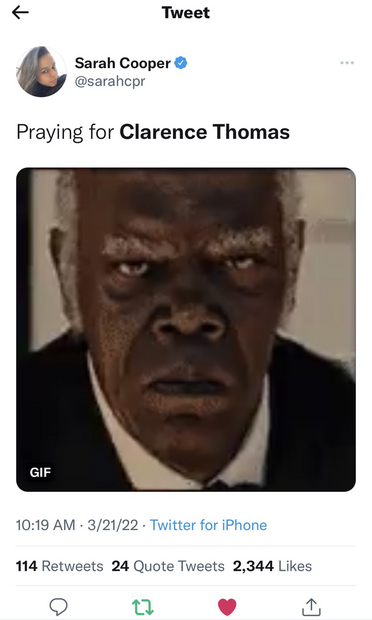Image resolution: width=372 pixels, height=620 pixels.
Task: Unlike the tweet with red heart
Action: pyautogui.click(x=227, y=607)
